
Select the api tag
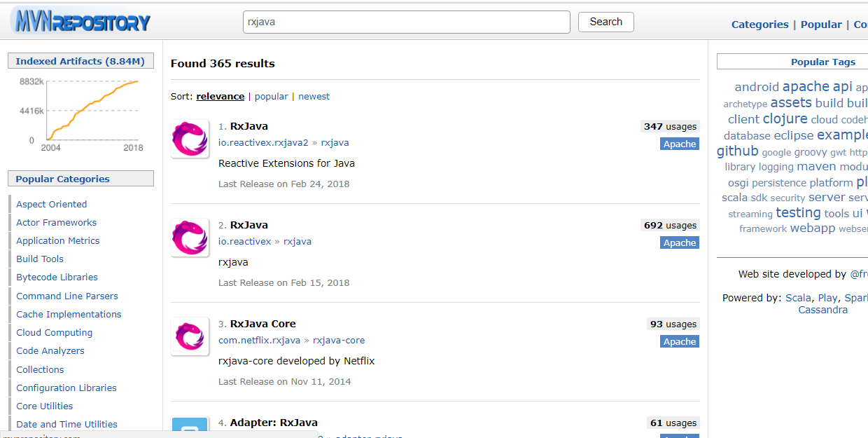click(842, 87)
